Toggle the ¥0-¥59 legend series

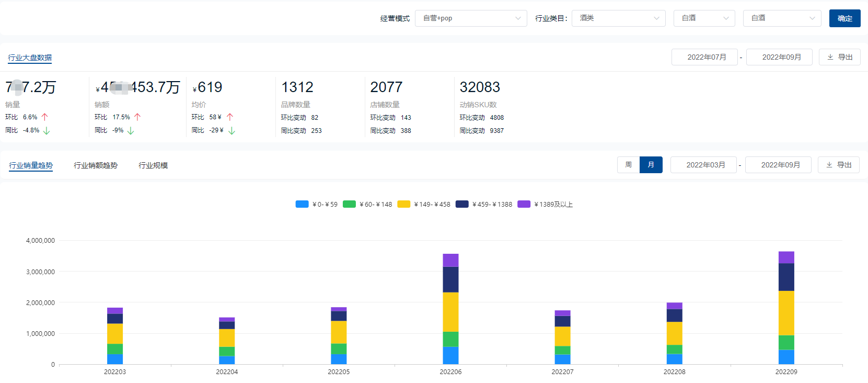pyautogui.click(x=317, y=205)
